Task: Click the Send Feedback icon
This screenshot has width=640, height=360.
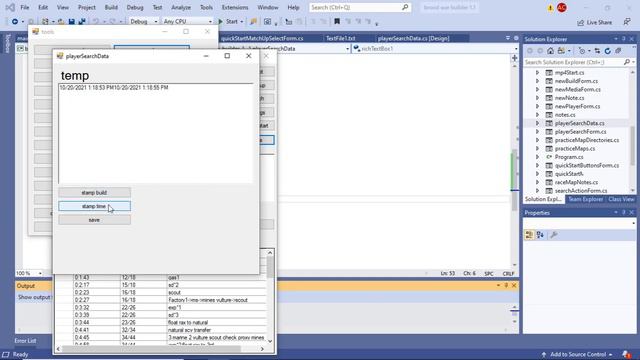Action: 627,22
